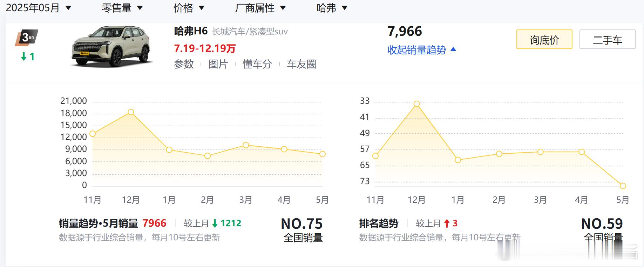
Task: Click the price range 7.19-12.19万
Action: coord(205,48)
